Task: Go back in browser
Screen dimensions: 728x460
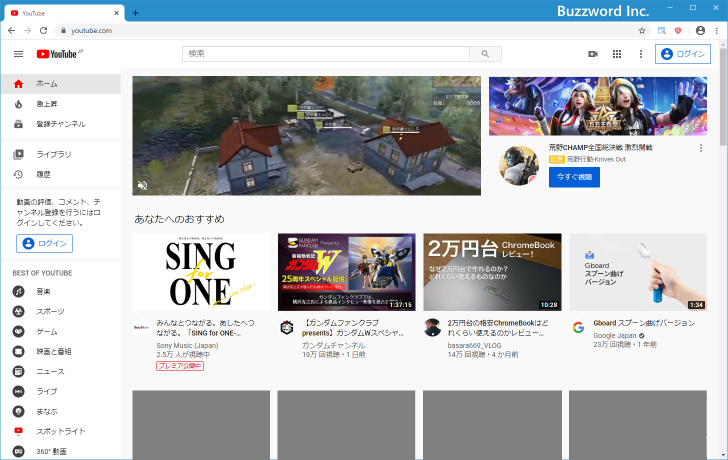Action: click(12, 31)
